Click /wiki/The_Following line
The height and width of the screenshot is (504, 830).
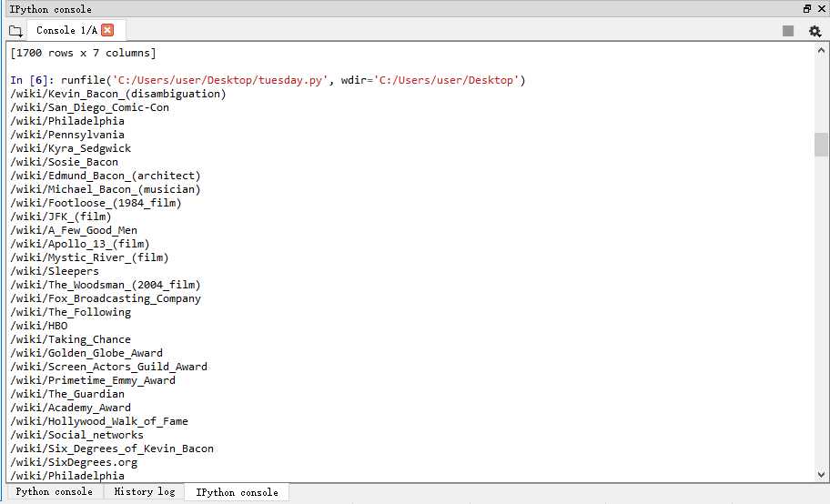70,312
